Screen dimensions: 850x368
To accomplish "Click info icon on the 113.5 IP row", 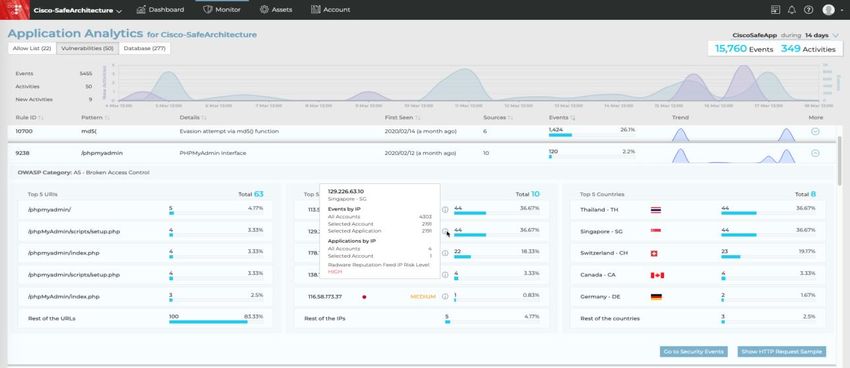I will (x=445, y=210).
